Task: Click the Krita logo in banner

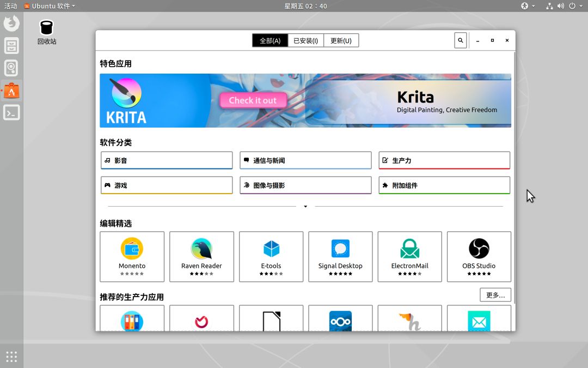Action: pos(126,101)
